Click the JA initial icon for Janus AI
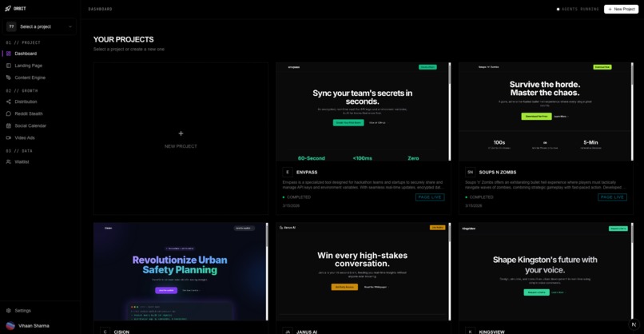 288,332
